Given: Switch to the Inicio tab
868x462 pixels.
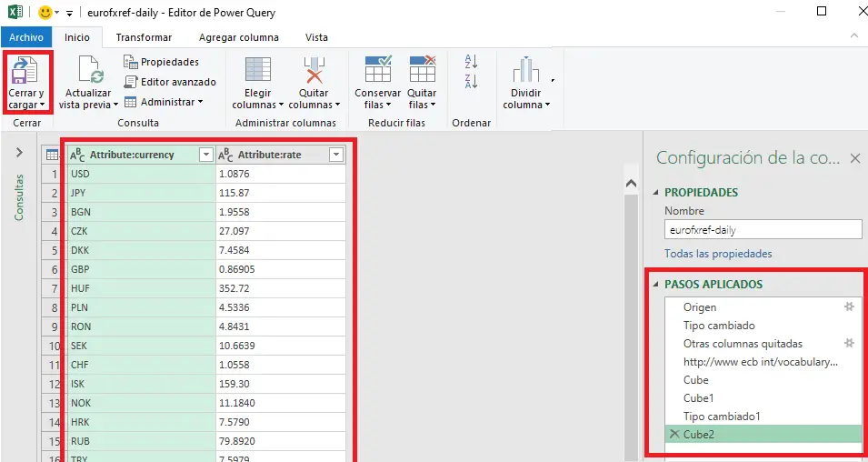Looking at the screenshot, I should pyautogui.click(x=77, y=37).
